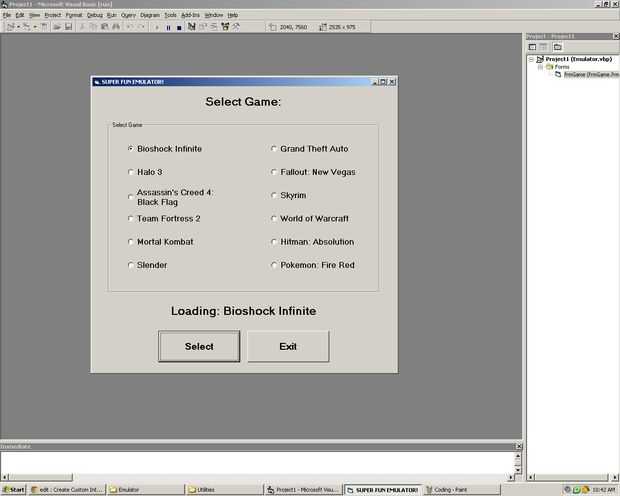Click the Open Project toolbar icon
This screenshot has width=620, height=496.
click(x=57, y=27)
